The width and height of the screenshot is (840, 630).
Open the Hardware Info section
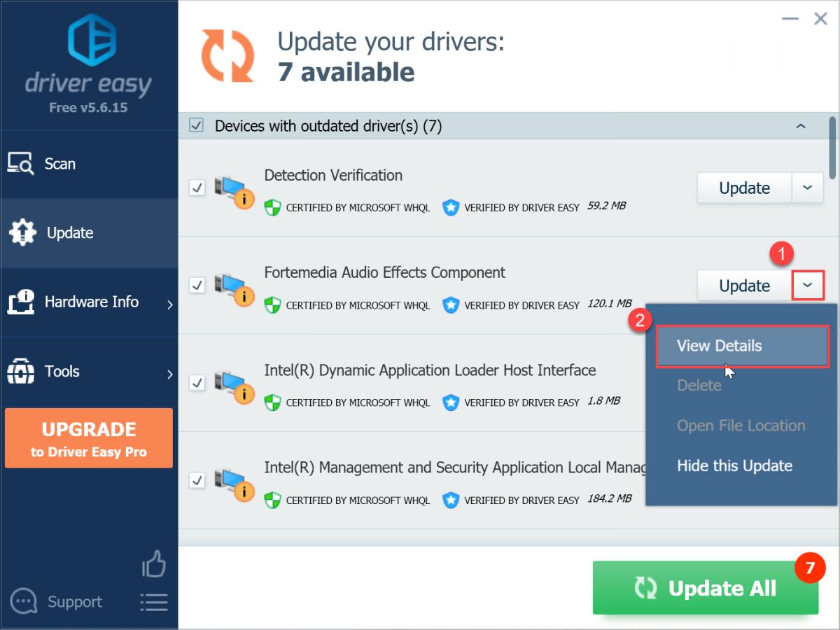[89, 302]
